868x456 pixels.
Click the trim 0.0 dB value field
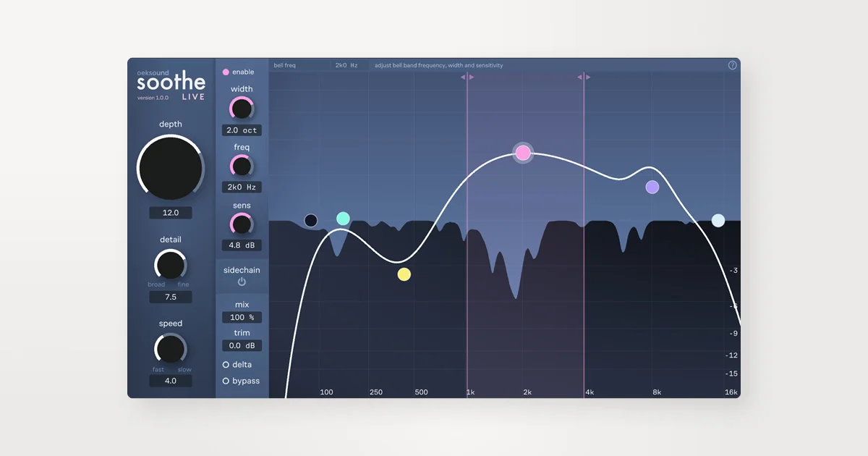242,345
